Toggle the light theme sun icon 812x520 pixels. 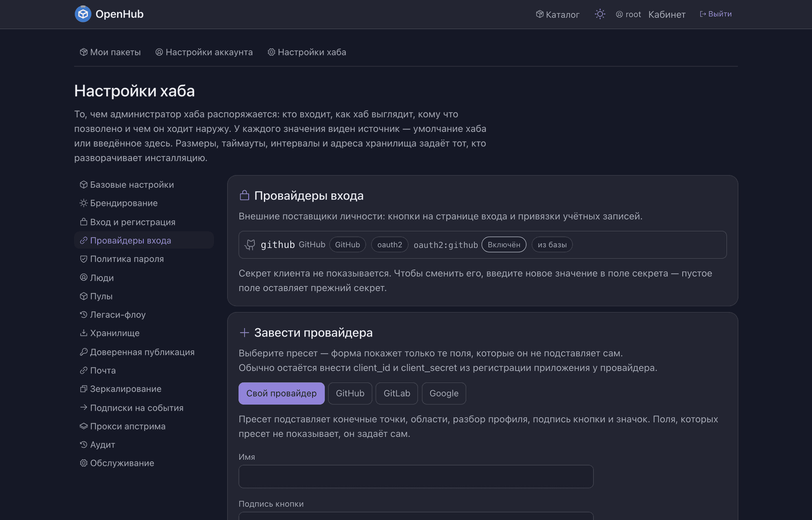tap(600, 14)
